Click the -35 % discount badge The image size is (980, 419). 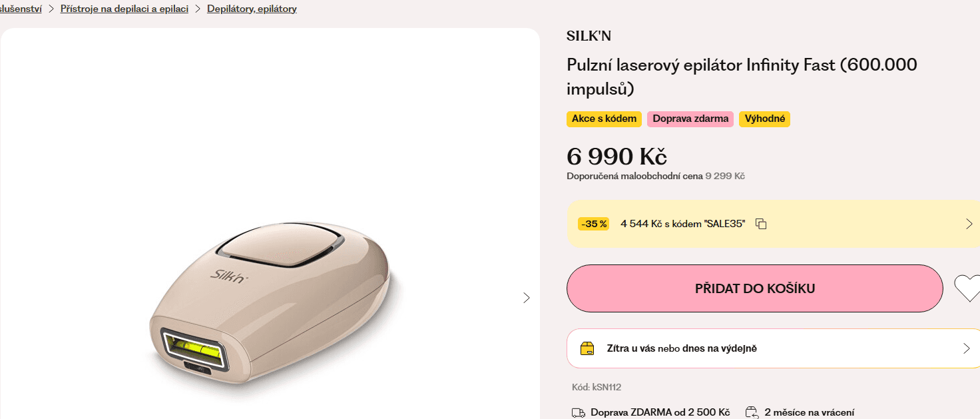[593, 224]
